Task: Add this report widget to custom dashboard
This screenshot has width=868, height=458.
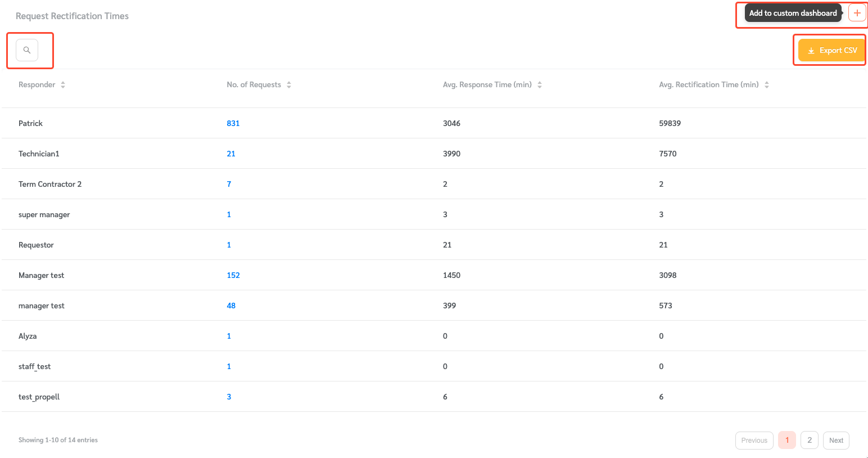Action: point(857,12)
